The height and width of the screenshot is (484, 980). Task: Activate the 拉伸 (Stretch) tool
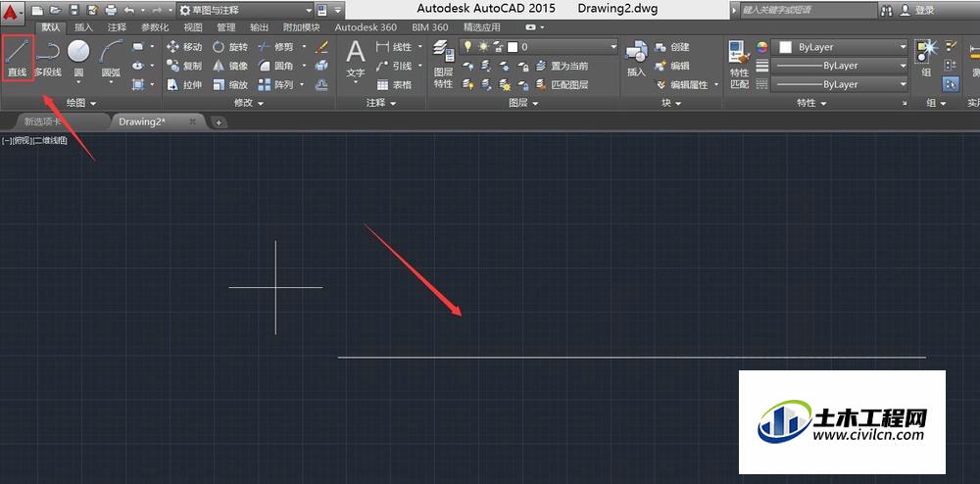(184, 84)
